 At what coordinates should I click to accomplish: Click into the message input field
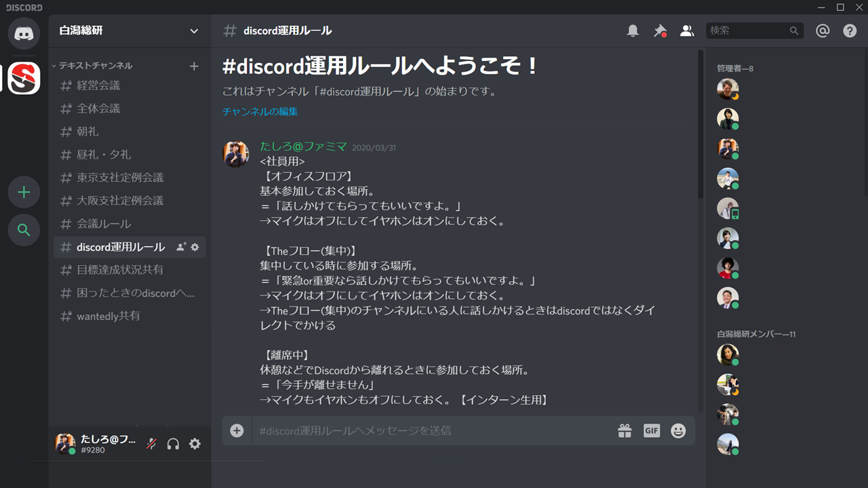434,430
